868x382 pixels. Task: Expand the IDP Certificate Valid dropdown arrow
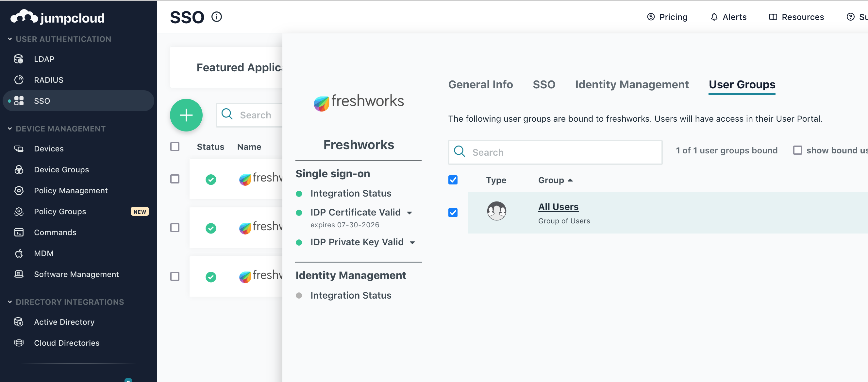pos(409,213)
